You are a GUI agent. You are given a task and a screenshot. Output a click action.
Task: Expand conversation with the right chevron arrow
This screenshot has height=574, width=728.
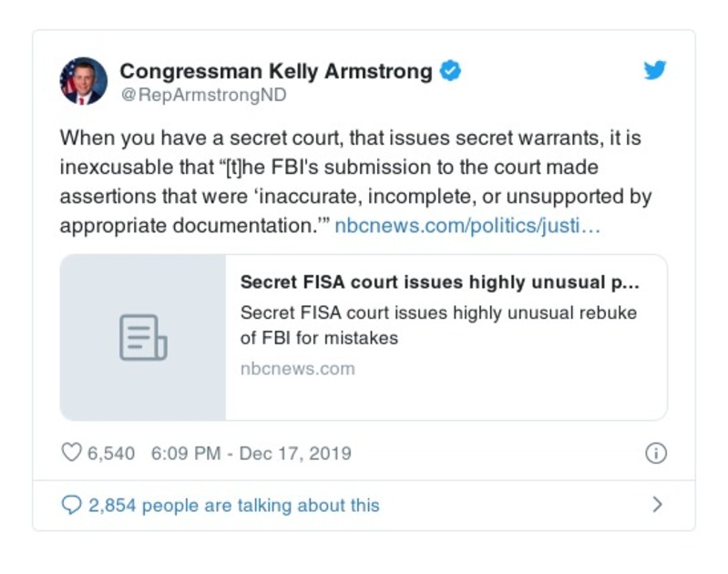(657, 505)
